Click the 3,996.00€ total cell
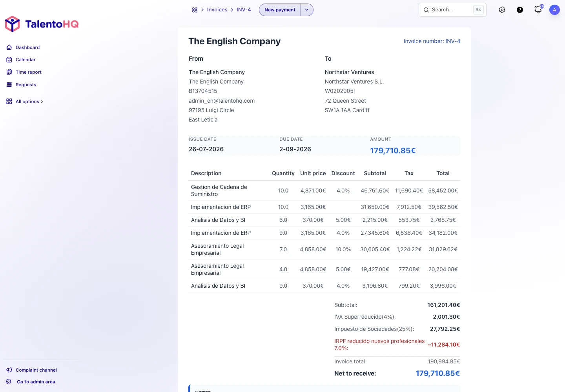 tap(443, 286)
